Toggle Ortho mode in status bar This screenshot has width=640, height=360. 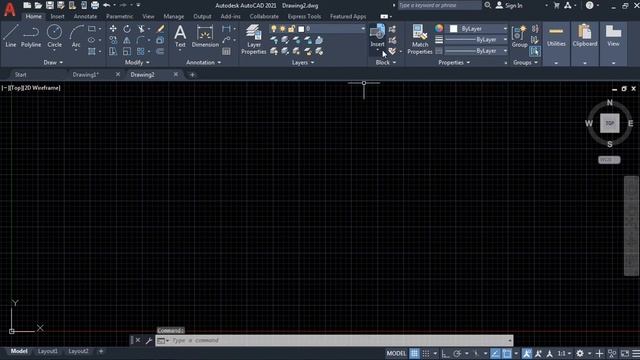445,353
